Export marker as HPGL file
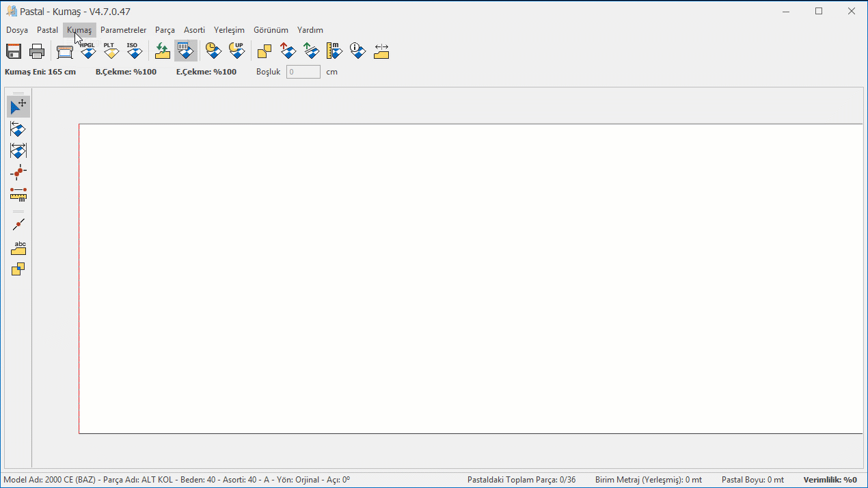The height and width of the screenshot is (488, 868). point(87,51)
